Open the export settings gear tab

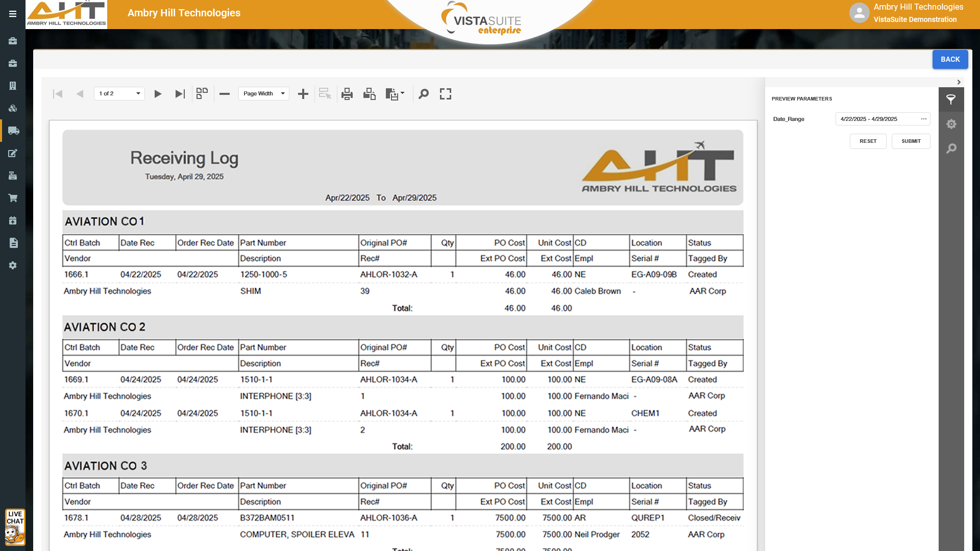coord(951,124)
